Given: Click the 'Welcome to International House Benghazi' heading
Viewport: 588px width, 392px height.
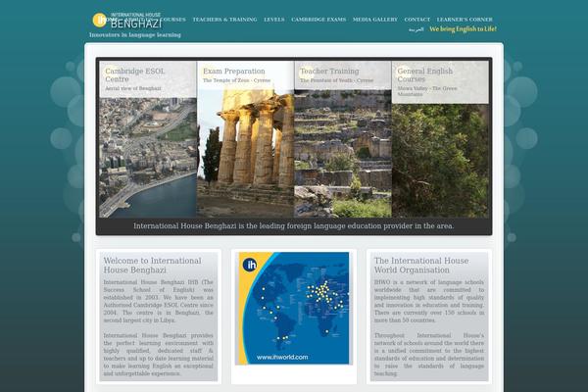Looking at the screenshot, I should (152, 266).
